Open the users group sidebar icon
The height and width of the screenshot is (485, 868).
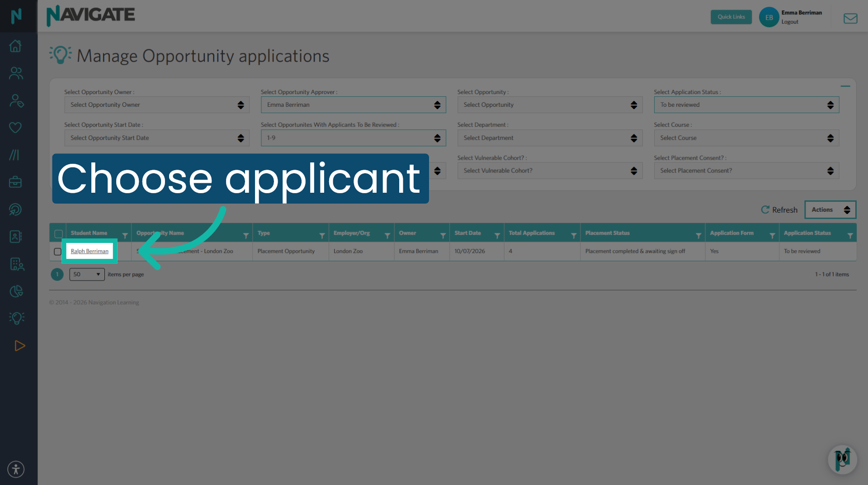16,73
